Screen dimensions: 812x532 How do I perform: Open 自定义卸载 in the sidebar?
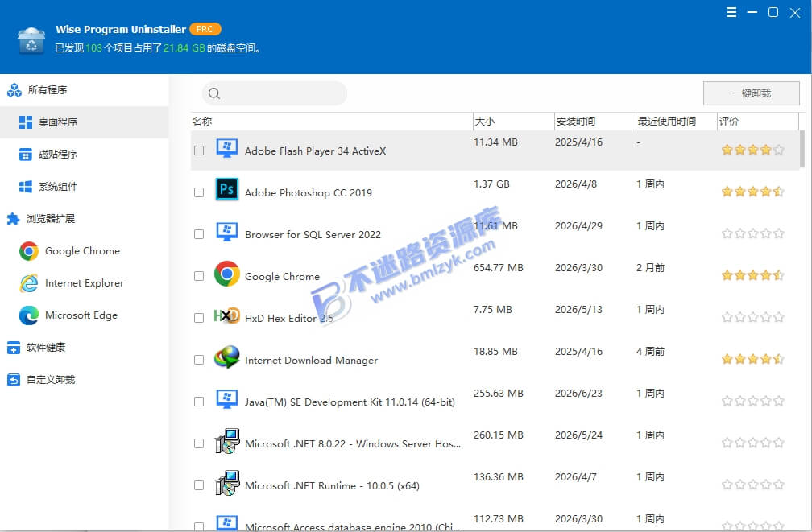click(85, 379)
